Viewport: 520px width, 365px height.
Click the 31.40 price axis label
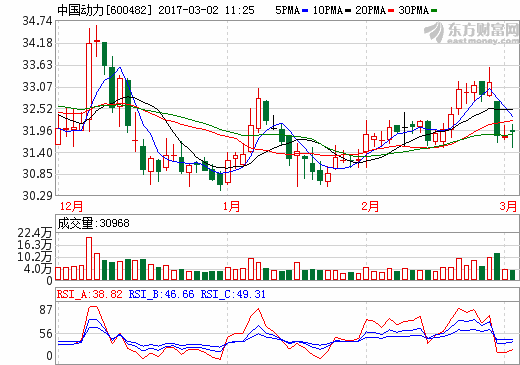(x=38, y=153)
